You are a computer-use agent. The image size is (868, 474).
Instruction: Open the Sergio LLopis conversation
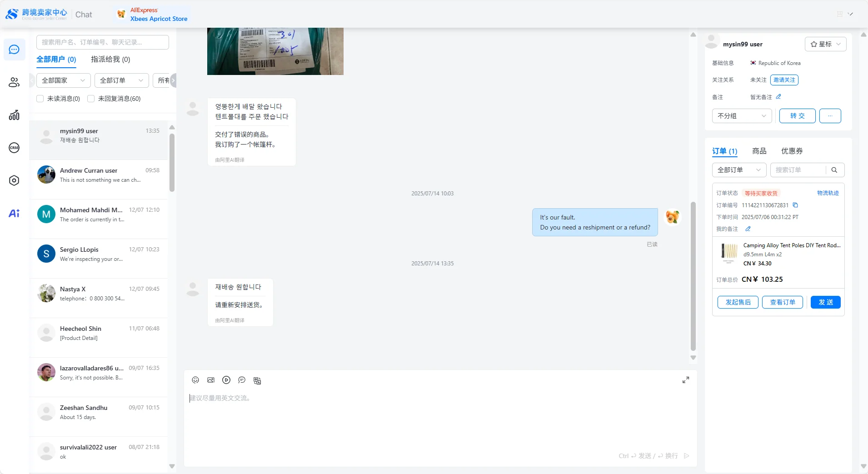(x=98, y=259)
